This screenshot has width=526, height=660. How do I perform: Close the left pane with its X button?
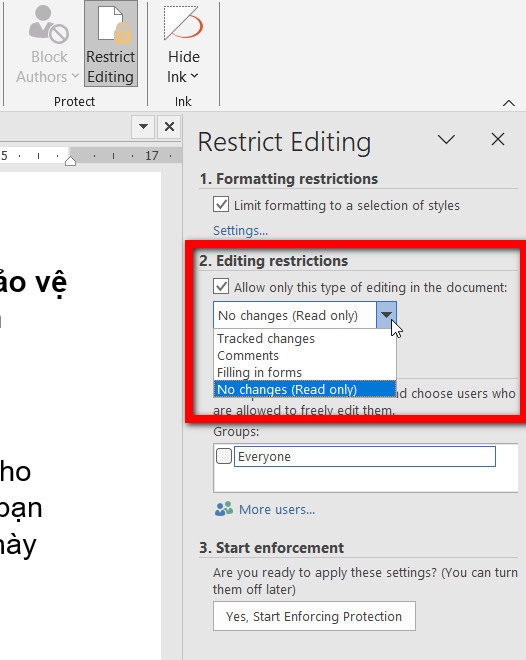[169, 126]
